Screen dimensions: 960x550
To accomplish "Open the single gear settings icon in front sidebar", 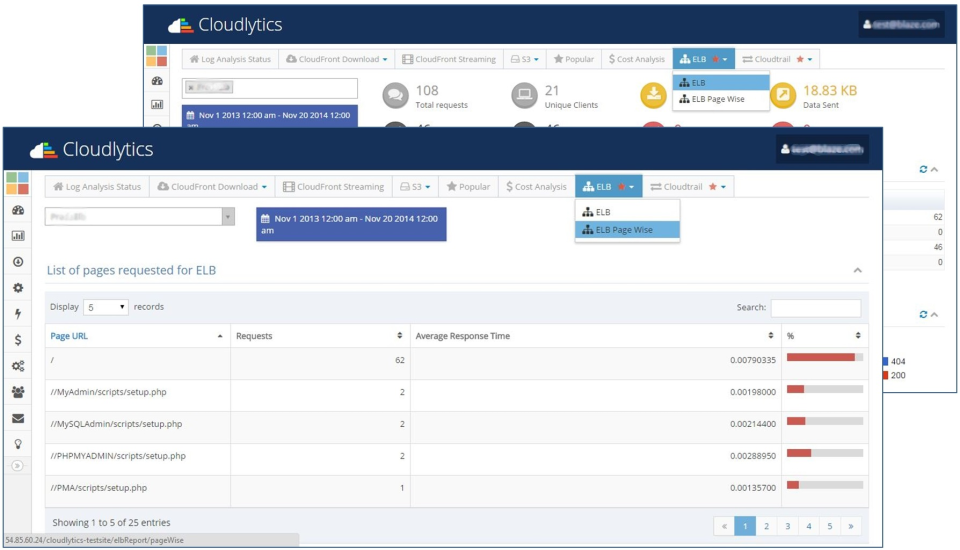I will (x=18, y=288).
